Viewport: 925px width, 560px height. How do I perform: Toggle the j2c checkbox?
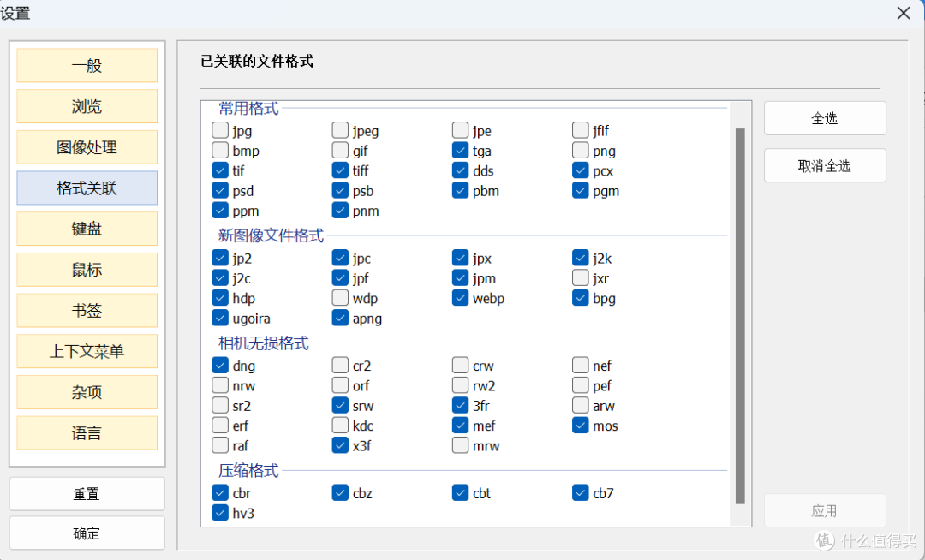(220, 278)
